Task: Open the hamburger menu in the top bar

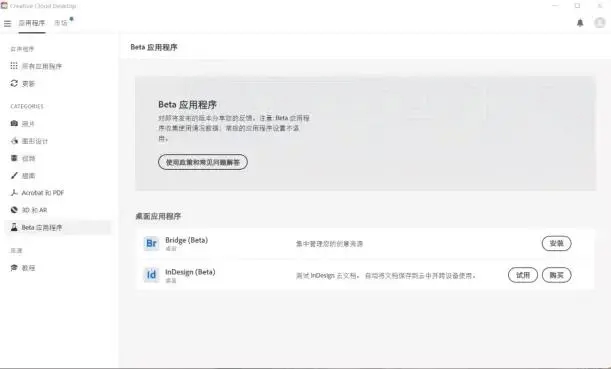Action: 7,24
